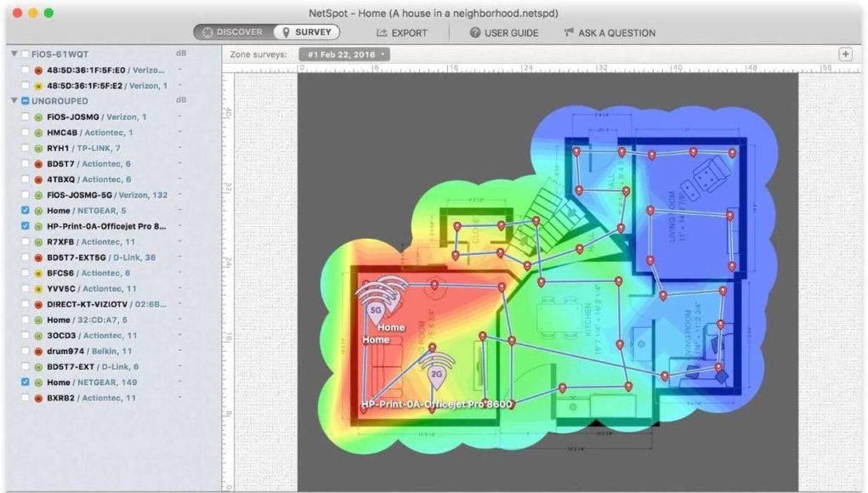Check the 48:5D:36:1F:5F:E2 network checkbox
The image size is (868, 493).
[x=25, y=86]
